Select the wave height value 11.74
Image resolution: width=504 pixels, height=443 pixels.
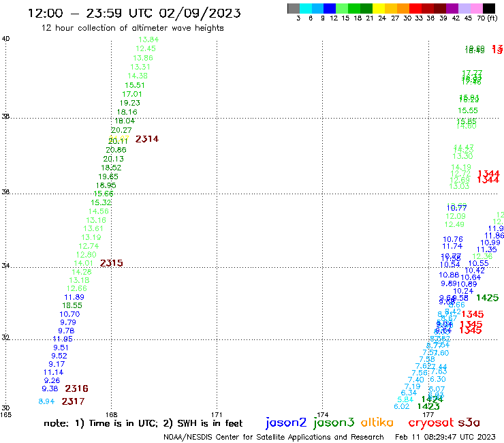tap(452, 246)
